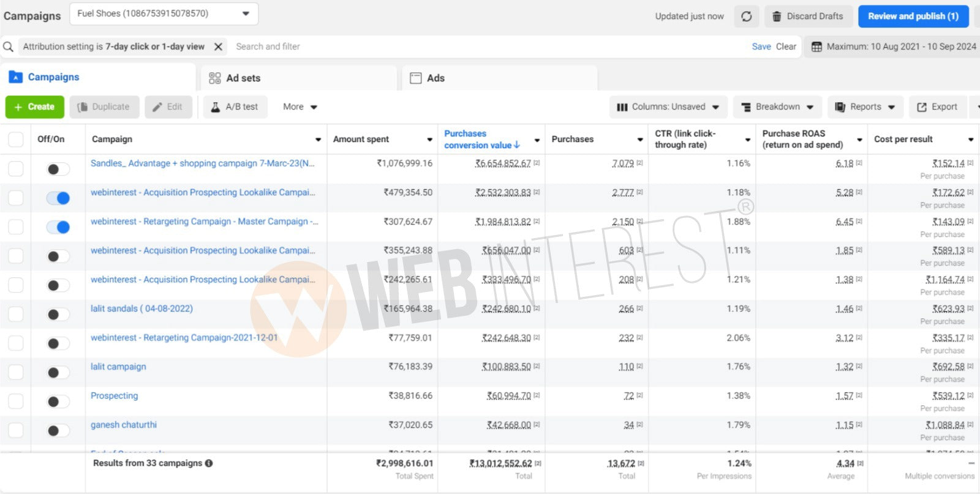
Task: Click Review and publish button
Action: click(913, 17)
